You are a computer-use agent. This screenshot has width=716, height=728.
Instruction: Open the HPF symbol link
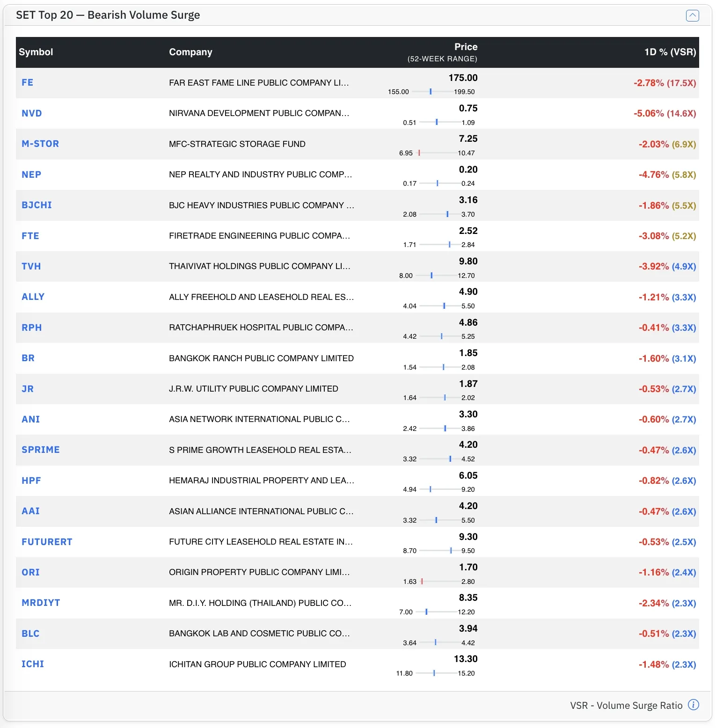[31, 480]
